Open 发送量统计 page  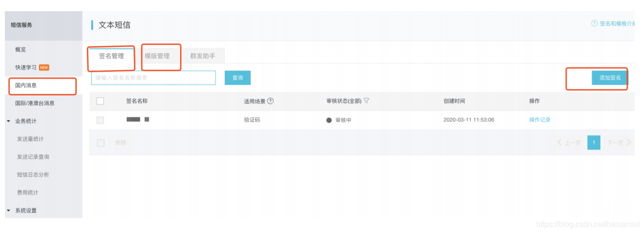point(30,139)
